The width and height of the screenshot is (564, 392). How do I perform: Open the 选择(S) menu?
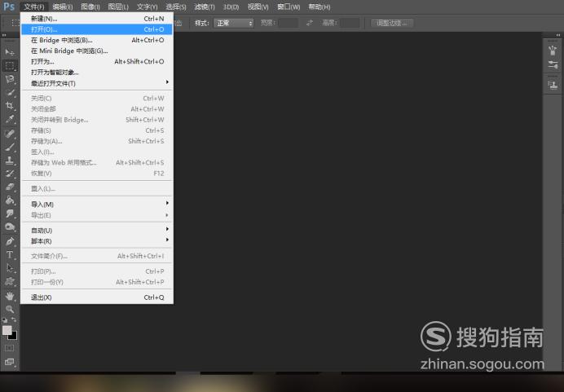pos(176,7)
